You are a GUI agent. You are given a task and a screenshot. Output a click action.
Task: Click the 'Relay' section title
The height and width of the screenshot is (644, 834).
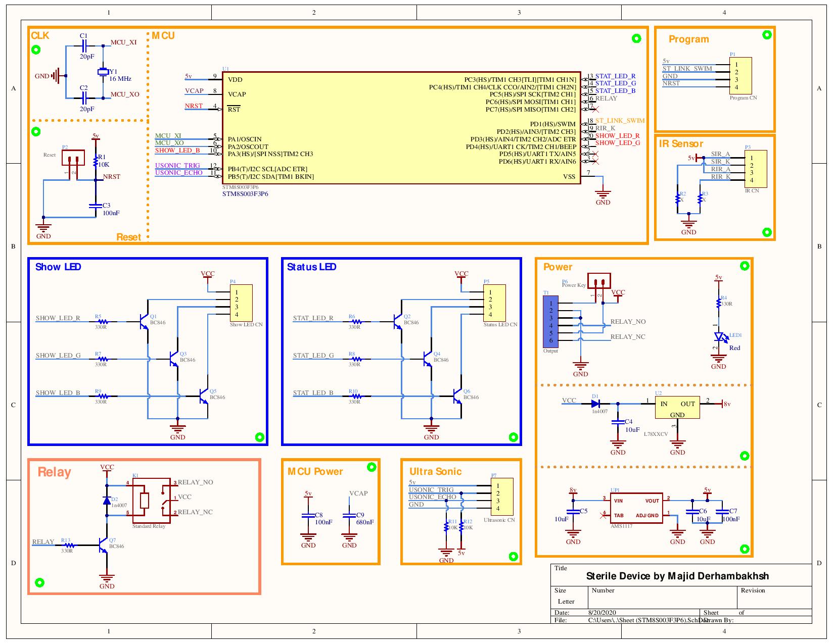pyautogui.click(x=55, y=472)
